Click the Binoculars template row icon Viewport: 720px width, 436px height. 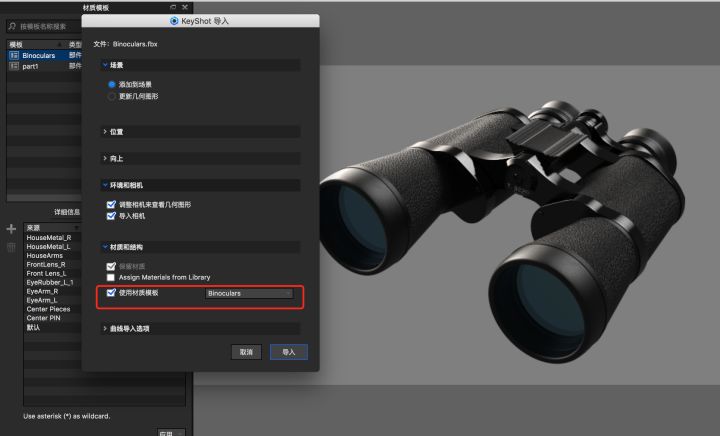pos(14,55)
